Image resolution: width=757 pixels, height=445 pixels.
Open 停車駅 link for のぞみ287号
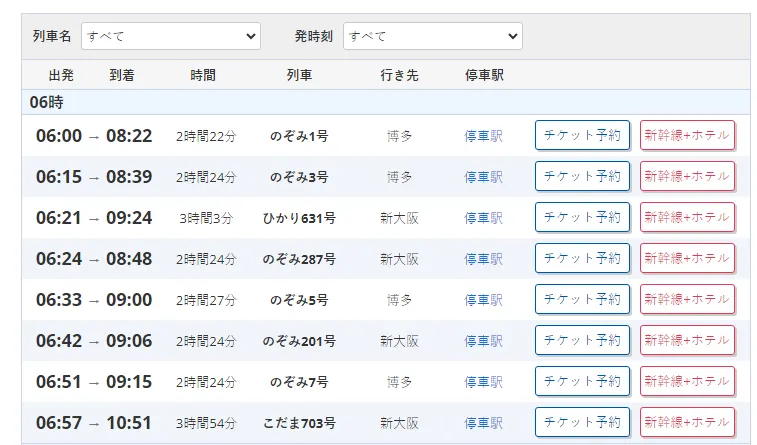pos(484,259)
